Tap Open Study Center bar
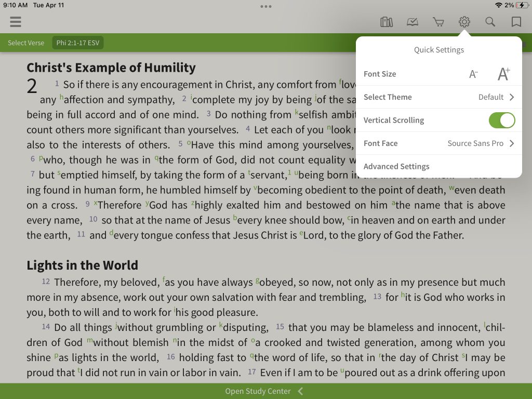The width and height of the screenshot is (532, 399). 266,391
